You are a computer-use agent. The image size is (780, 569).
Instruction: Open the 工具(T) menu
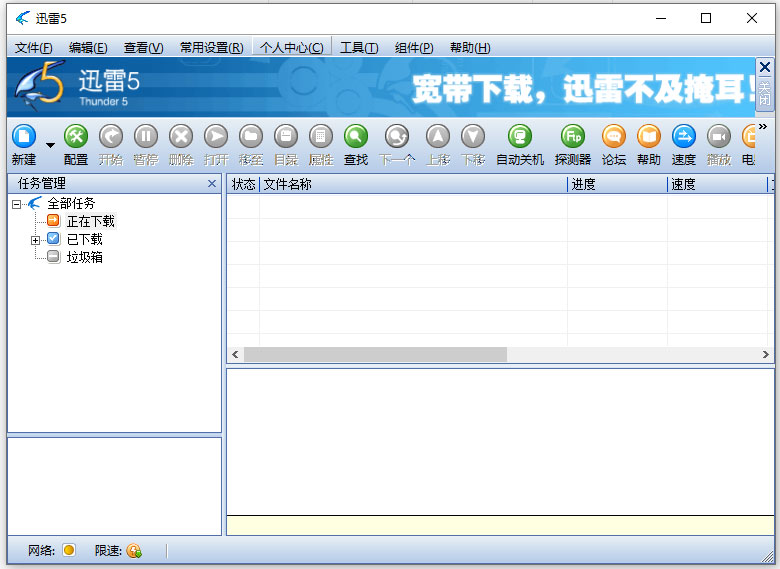(359, 48)
